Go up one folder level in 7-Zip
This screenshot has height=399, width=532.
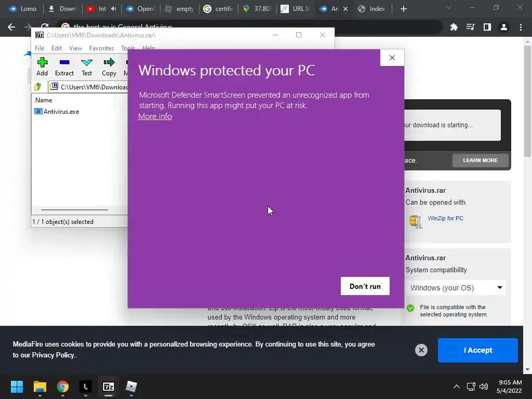(x=37, y=87)
